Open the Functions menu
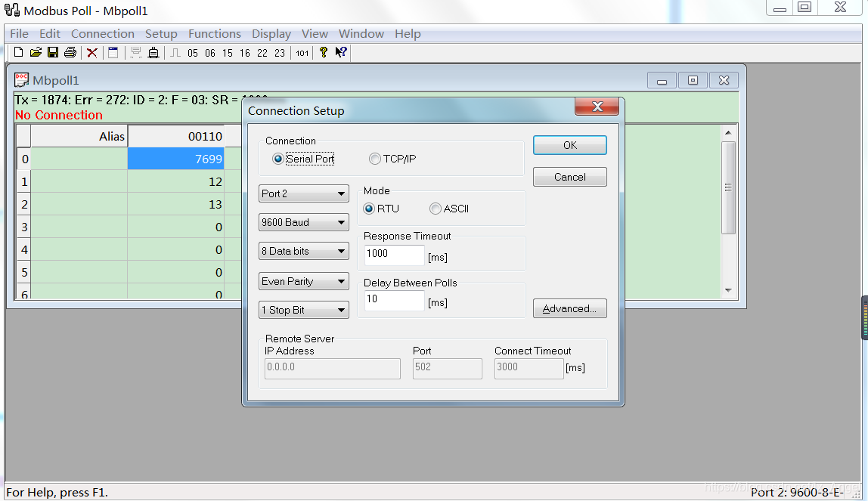 pos(214,34)
